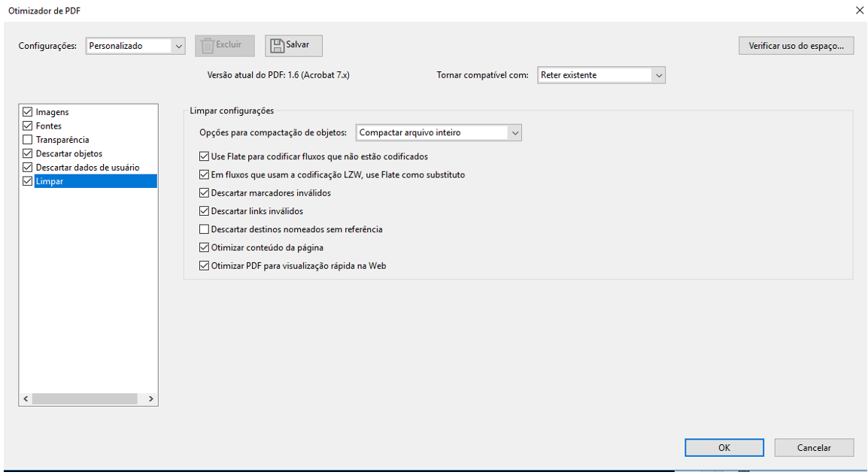
Task: Click the panel list scrollbar right arrow
Action: [150, 399]
